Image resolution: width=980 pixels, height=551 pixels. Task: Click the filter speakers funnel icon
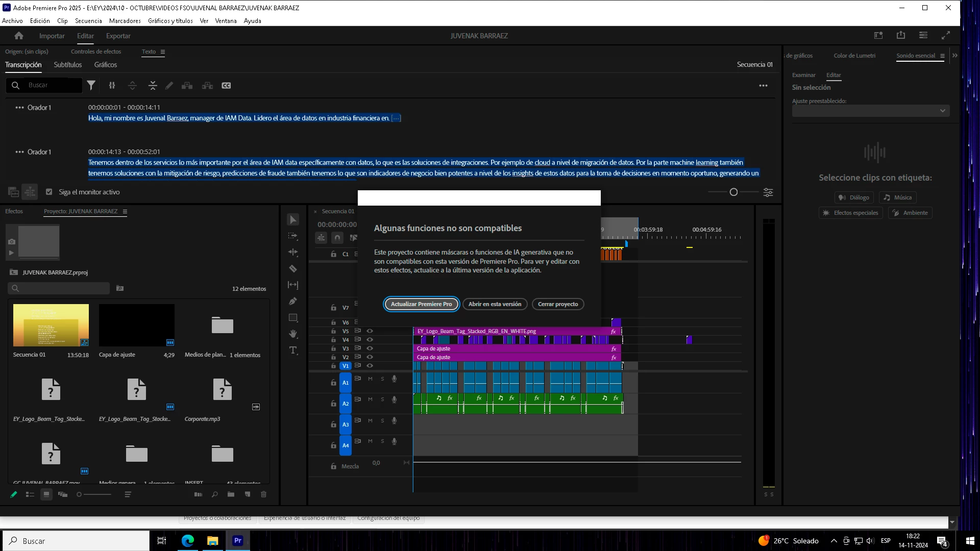[91, 86]
